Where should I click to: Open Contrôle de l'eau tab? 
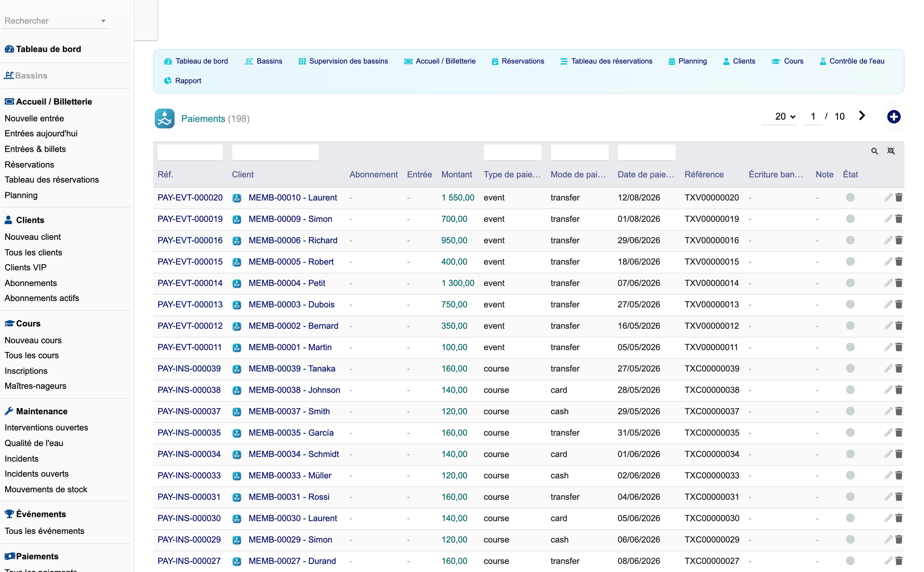(852, 61)
